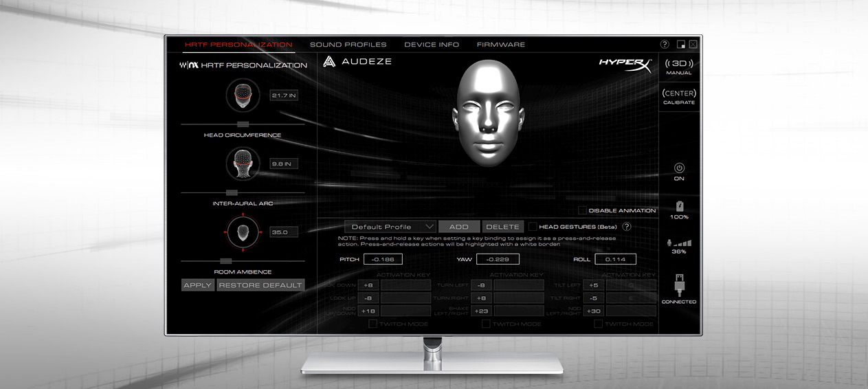Click the Look Down activation key field
The height and width of the screenshot is (389, 868).
click(406, 285)
